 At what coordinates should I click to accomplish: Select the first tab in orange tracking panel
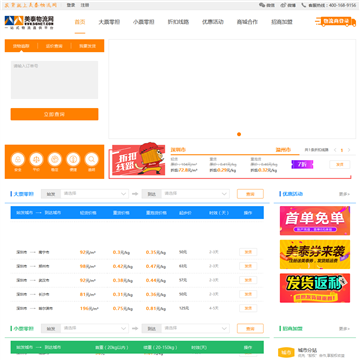pyautogui.click(x=21, y=46)
